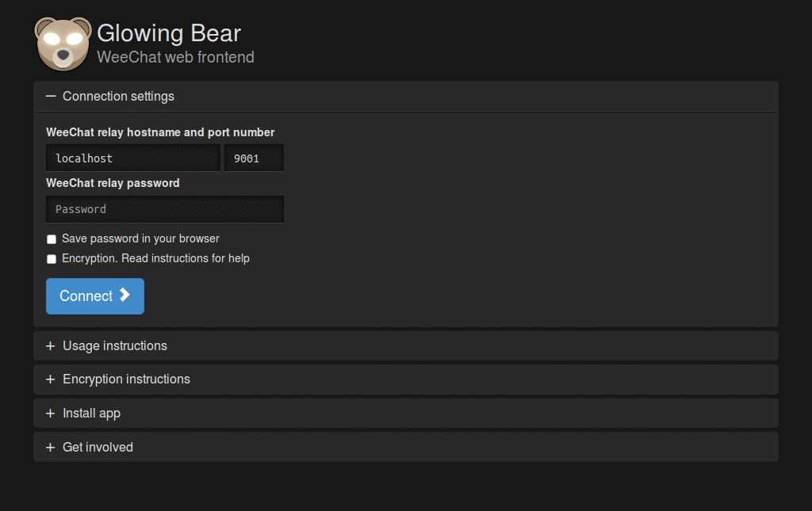Viewport: 812px width, 511px height.
Task: Click the Glowing Bear logo
Action: 63,44
